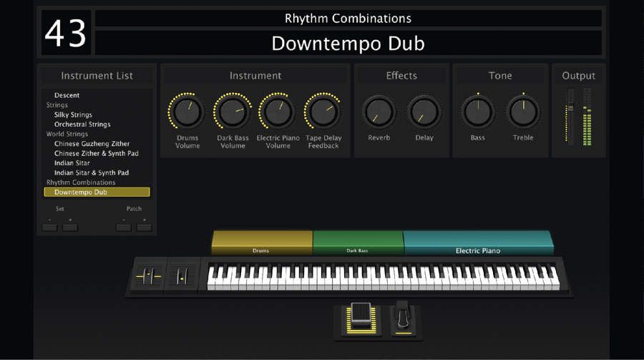This screenshot has width=644, height=360.
Task: Select the Silky Strings patch
Action: coord(73,115)
